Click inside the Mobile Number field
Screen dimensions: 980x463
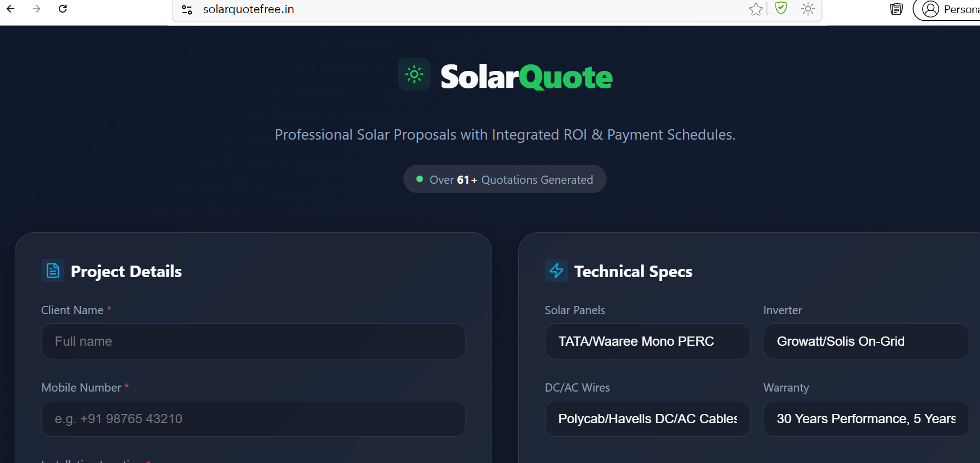point(253,419)
